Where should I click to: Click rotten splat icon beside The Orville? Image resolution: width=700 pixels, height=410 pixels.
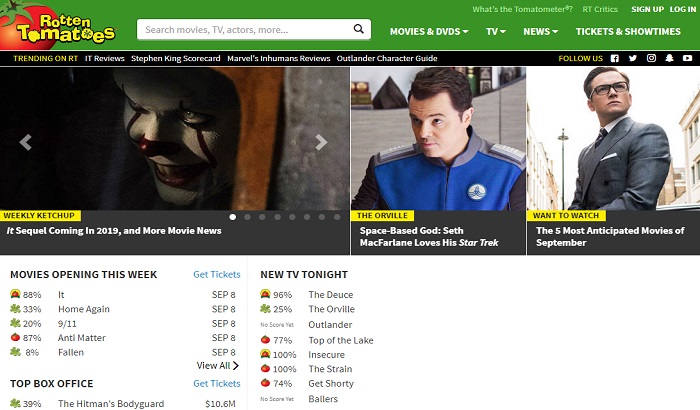pyautogui.click(x=265, y=309)
